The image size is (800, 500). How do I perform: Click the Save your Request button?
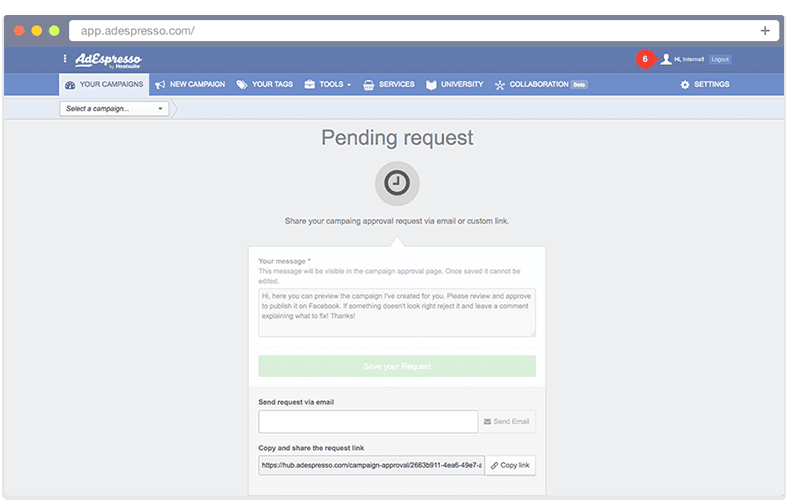(397, 366)
